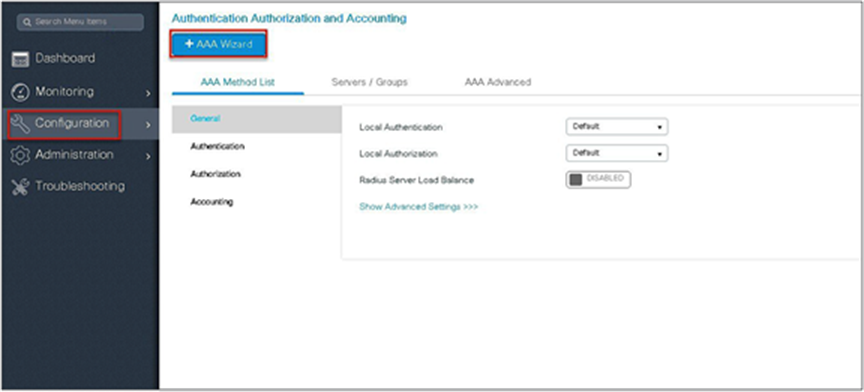Viewport: 864px width, 392px height.
Task: Show Advanced Settings link
Action: [418, 207]
